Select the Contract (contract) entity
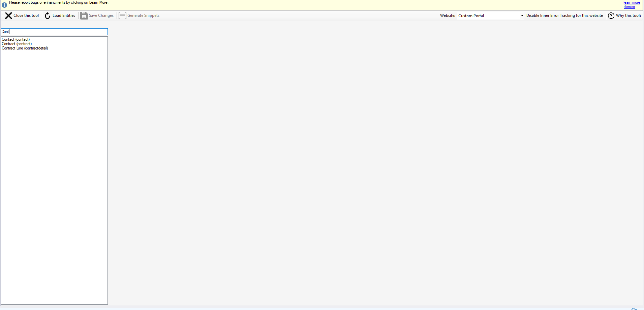Screen dimensions: 644x310 click(x=17, y=44)
